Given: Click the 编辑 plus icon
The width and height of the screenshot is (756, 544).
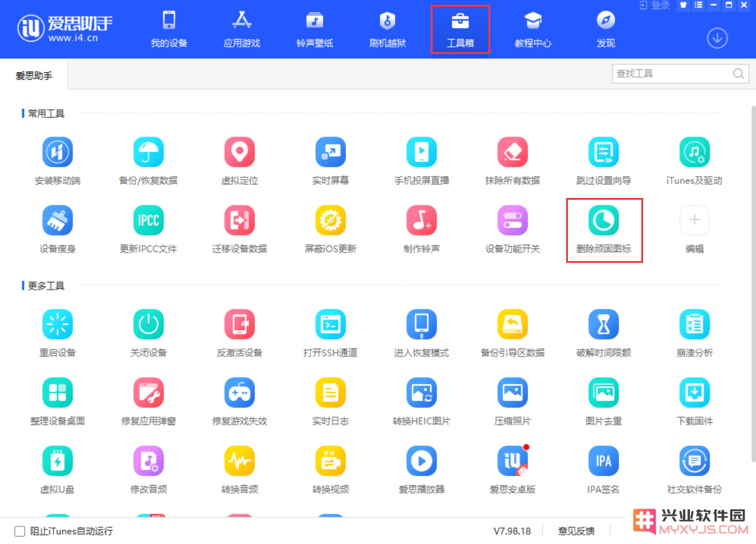Looking at the screenshot, I should [695, 220].
